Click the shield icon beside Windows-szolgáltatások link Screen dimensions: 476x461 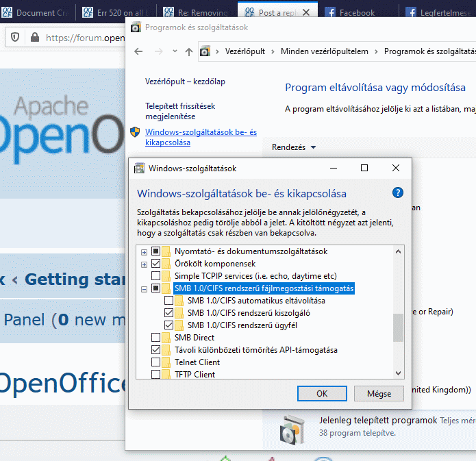tap(135, 132)
